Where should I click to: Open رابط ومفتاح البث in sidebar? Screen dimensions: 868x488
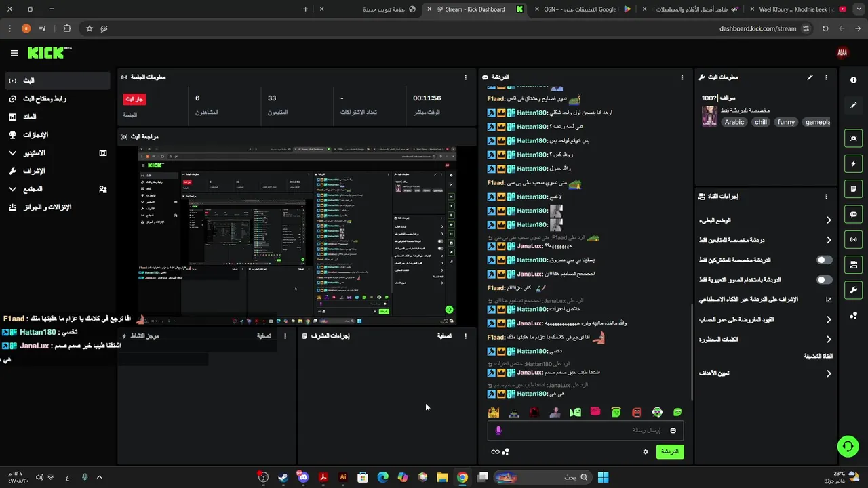(58, 99)
